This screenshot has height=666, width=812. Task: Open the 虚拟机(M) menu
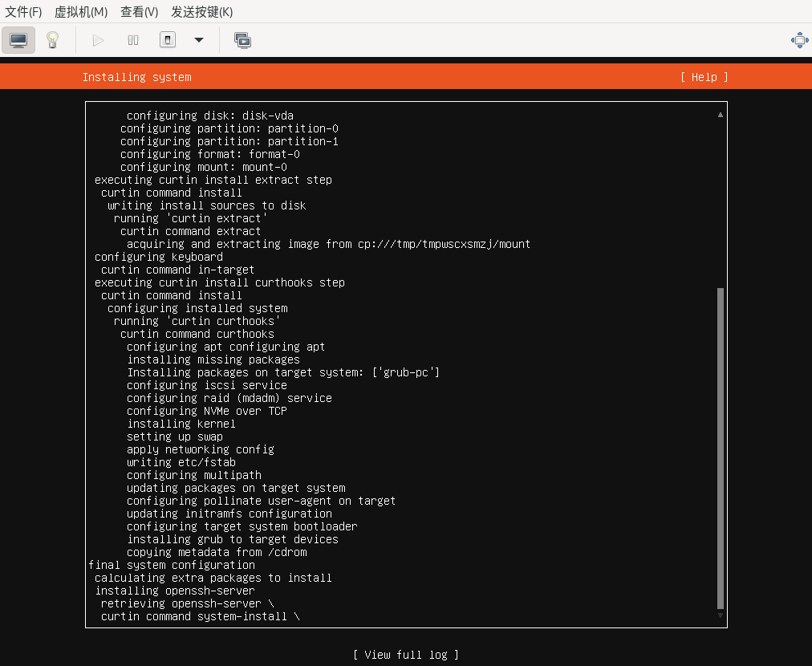tap(81, 11)
